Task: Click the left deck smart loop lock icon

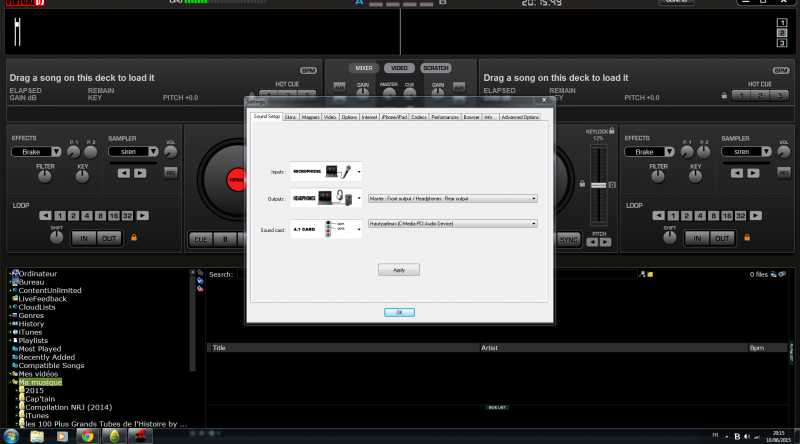Action: click(x=134, y=237)
